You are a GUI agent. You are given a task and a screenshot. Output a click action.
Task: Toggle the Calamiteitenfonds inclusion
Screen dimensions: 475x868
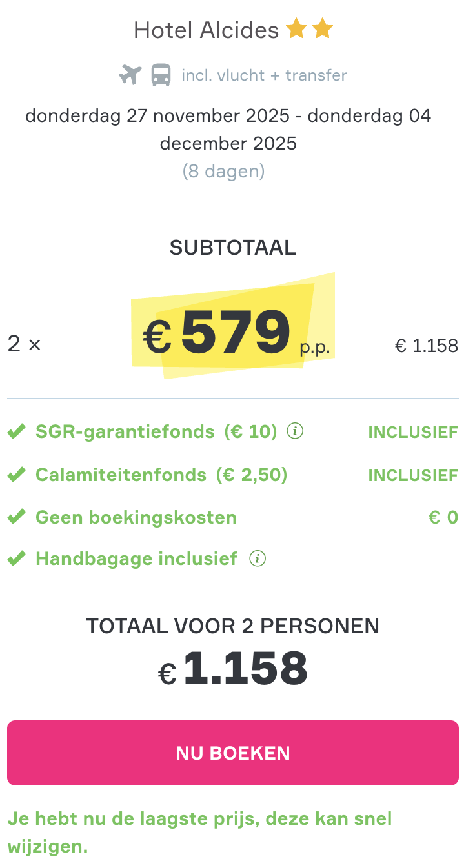tap(413, 475)
